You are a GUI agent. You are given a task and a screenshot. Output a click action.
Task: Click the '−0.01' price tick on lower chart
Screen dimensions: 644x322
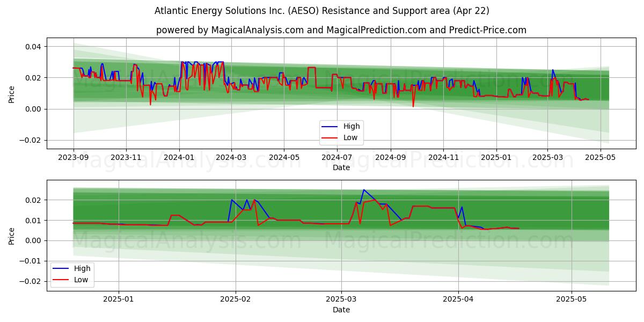tap(31, 261)
